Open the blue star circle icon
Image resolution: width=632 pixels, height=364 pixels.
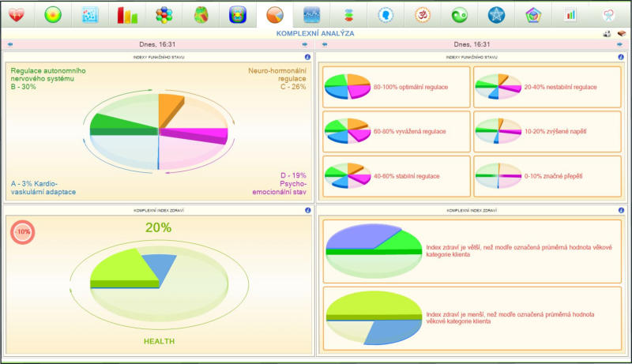pyautogui.click(x=496, y=14)
